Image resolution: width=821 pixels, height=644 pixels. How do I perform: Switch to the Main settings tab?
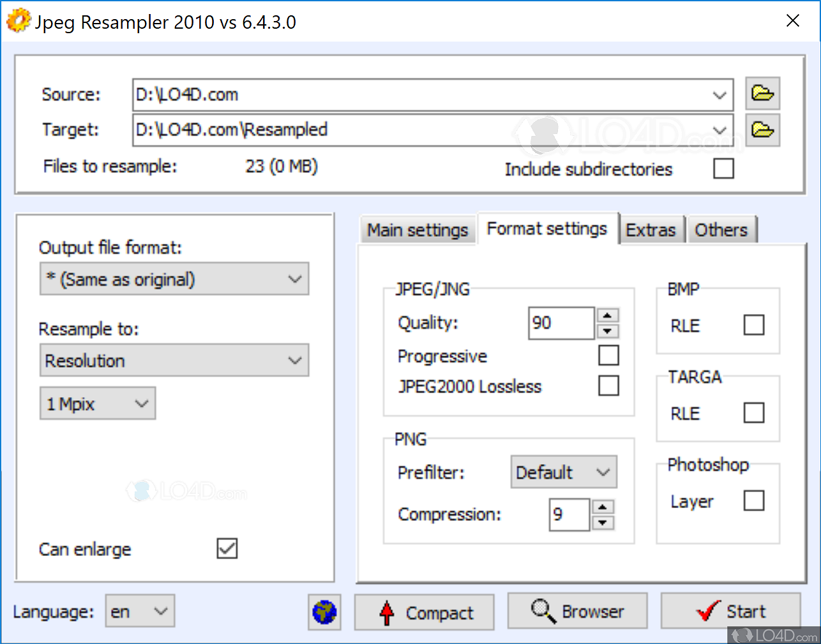(x=418, y=229)
